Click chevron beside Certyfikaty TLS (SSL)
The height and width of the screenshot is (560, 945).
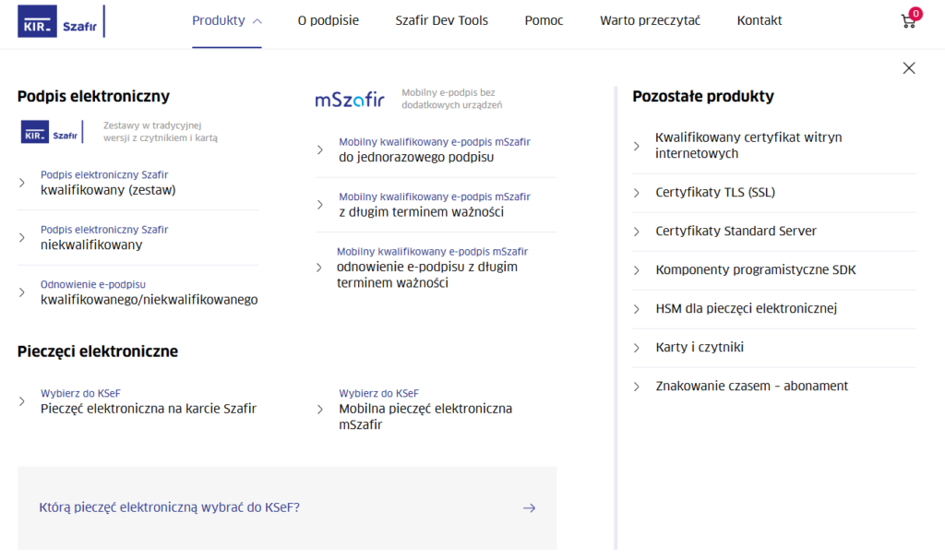[x=637, y=193]
